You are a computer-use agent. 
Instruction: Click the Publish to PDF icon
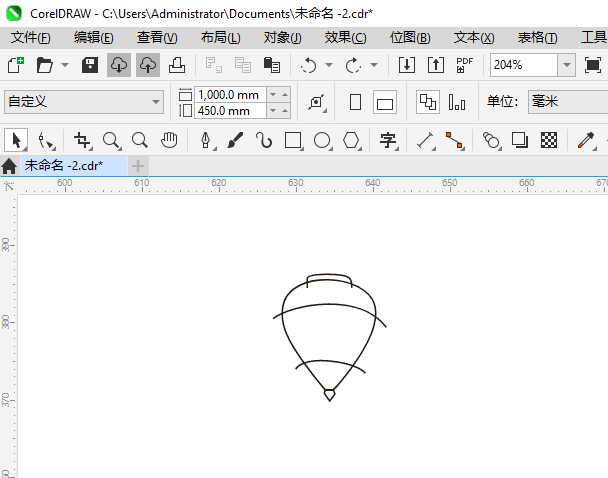[x=465, y=65]
